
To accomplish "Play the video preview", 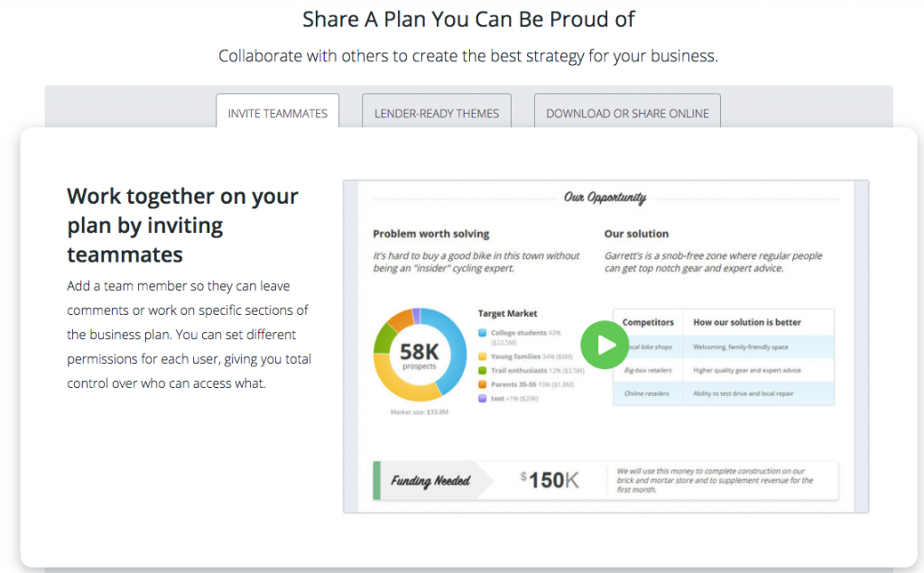I will click(604, 346).
